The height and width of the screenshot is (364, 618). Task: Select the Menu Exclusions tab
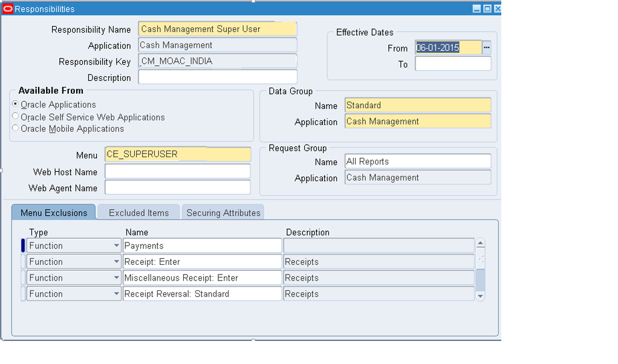pos(54,212)
